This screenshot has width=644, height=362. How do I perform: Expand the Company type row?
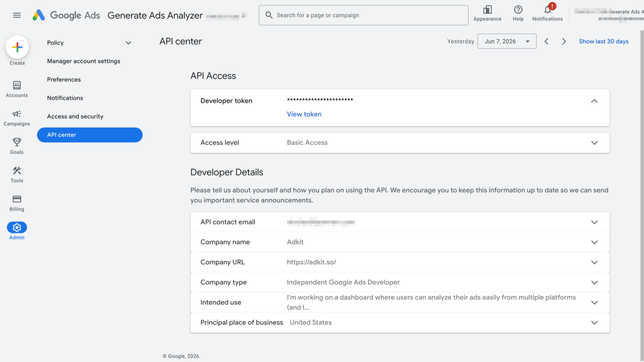(594, 282)
